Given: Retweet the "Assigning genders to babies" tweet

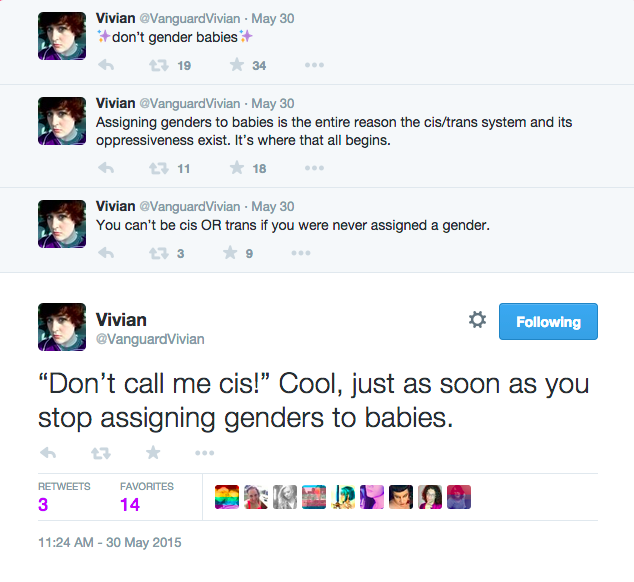Looking at the screenshot, I should (x=158, y=168).
